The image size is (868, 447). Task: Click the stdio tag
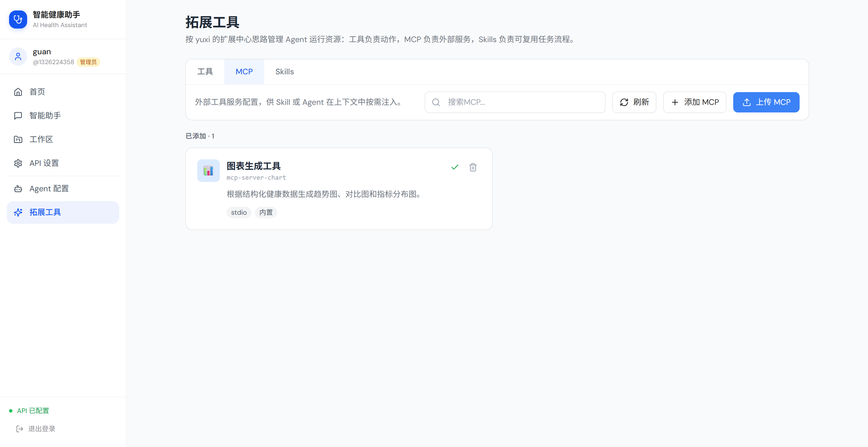point(239,212)
